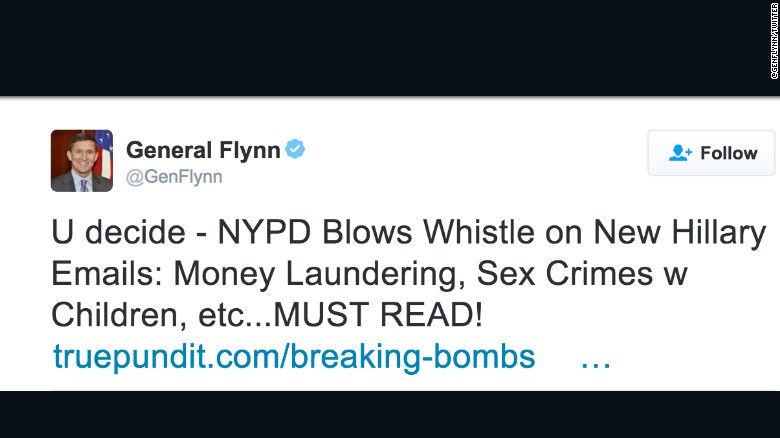Open the @GenFlynn handle

click(x=174, y=177)
